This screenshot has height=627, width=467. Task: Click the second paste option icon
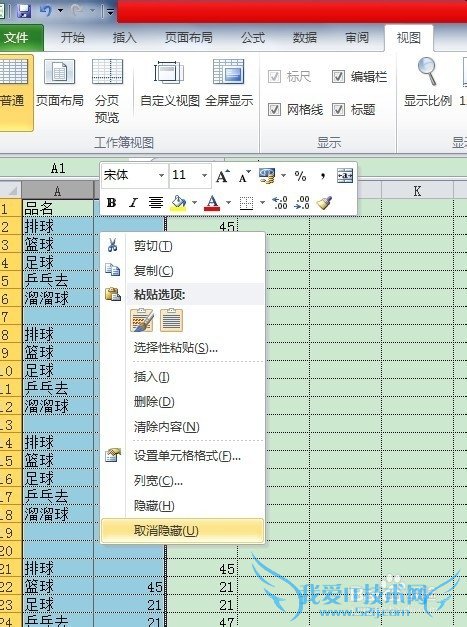[x=172, y=321]
